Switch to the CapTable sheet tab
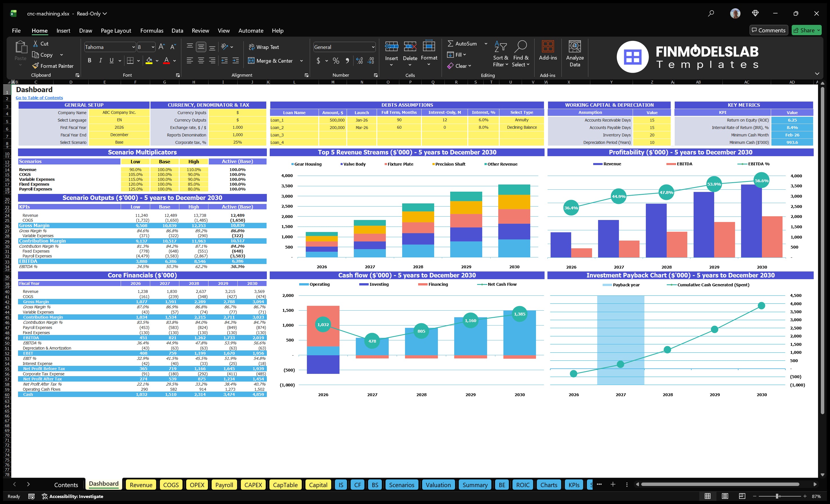 [x=285, y=485]
